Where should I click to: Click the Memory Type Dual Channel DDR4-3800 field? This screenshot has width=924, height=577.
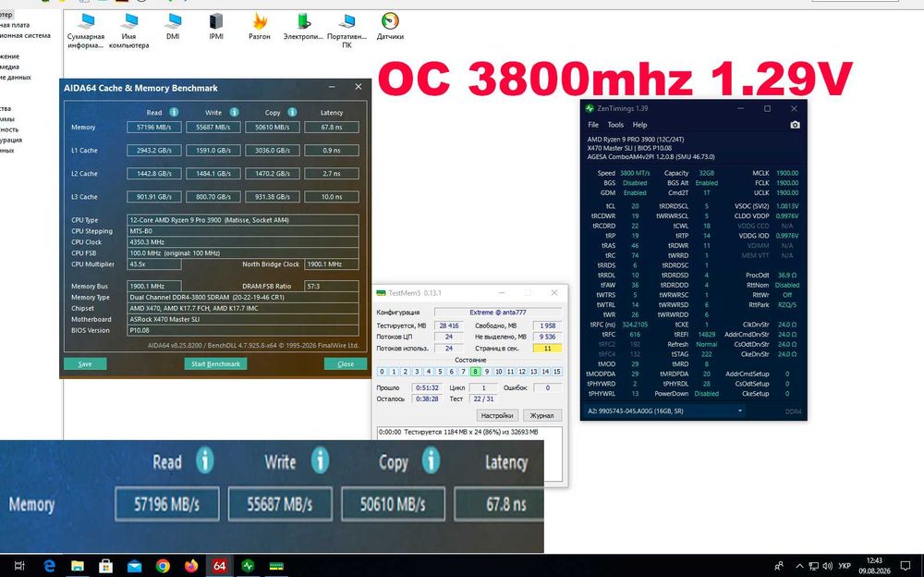click(x=243, y=298)
